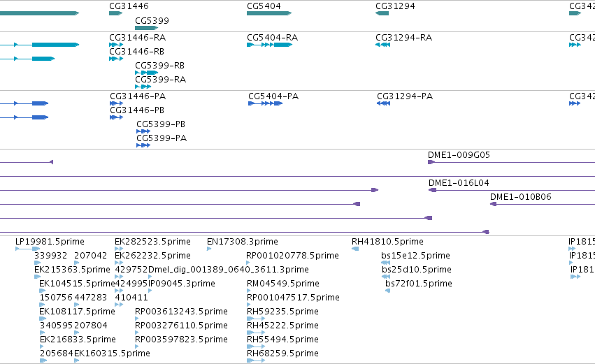Click feature 447283
The image size is (595, 364).
tap(91, 298)
